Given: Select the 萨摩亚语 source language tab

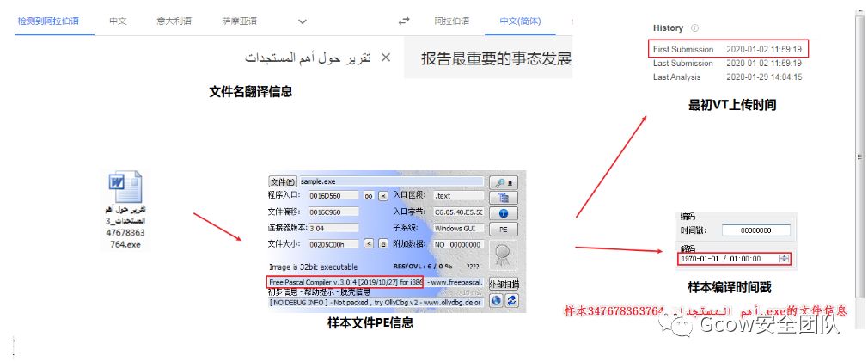Looking at the screenshot, I should (239, 21).
